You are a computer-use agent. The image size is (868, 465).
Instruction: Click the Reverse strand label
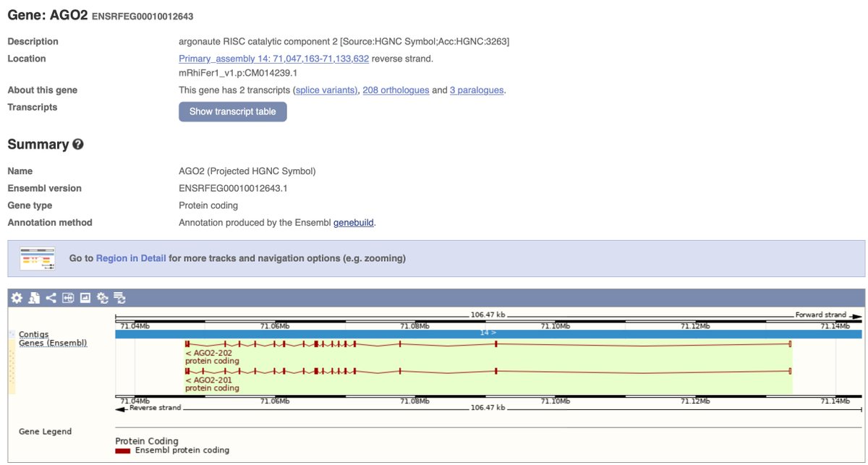click(x=155, y=408)
